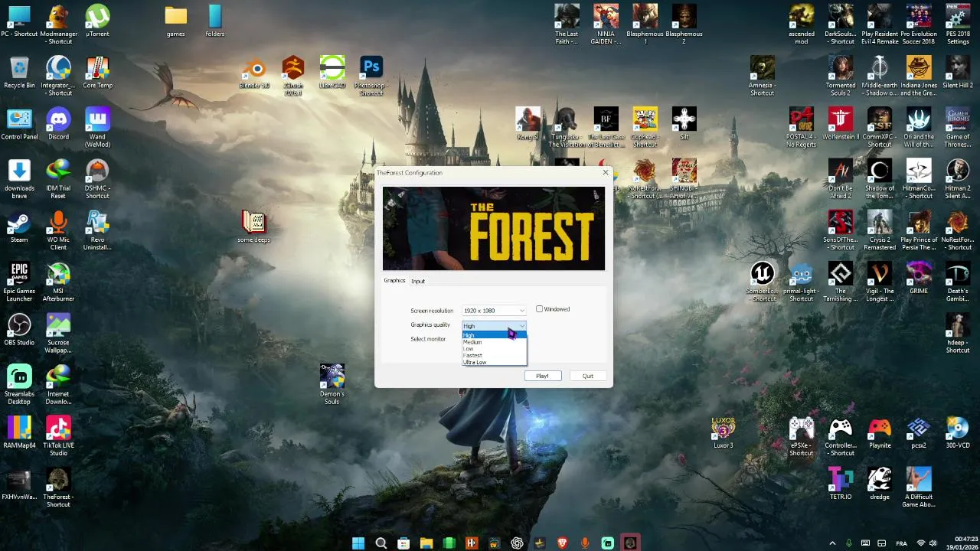Open taskbar Search

pos(381,543)
